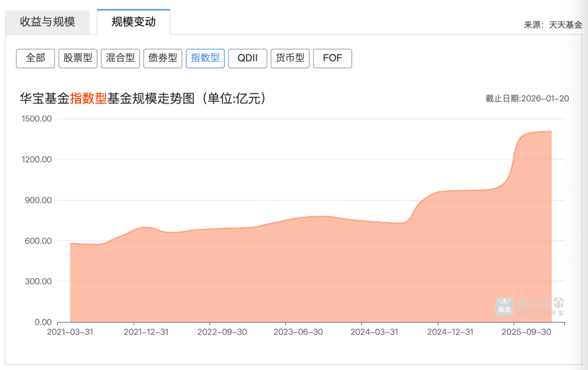Filter chart by 股票型 funds

pos(78,58)
